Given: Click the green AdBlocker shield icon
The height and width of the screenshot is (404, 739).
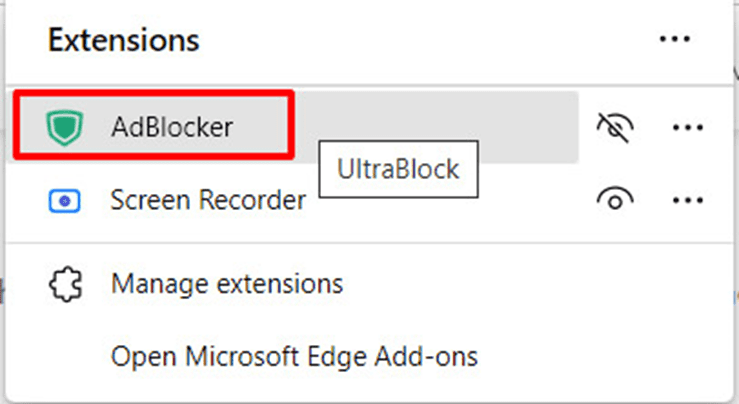Looking at the screenshot, I should [63, 127].
